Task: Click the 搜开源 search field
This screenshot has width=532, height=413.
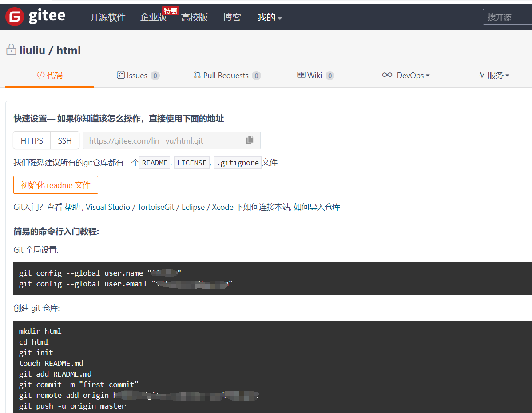Action: (x=507, y=17)
